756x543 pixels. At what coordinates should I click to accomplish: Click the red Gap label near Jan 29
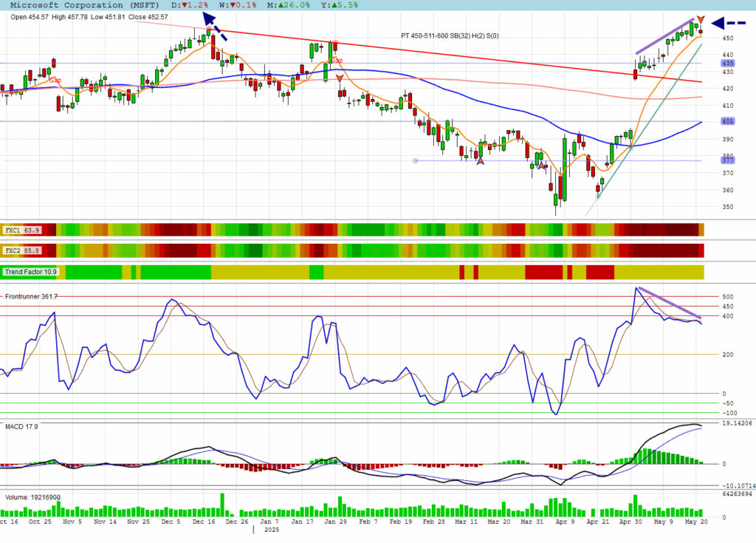[x=337, y=61]
